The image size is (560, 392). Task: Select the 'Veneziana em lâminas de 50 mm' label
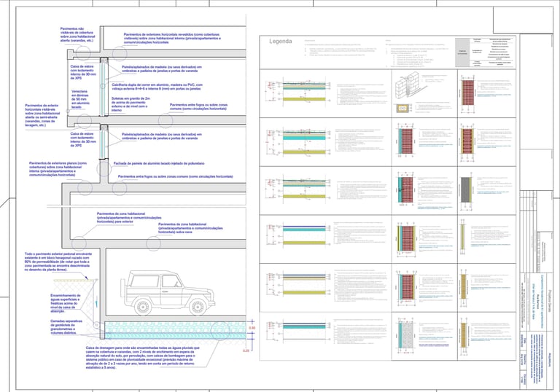pos(81,99)
